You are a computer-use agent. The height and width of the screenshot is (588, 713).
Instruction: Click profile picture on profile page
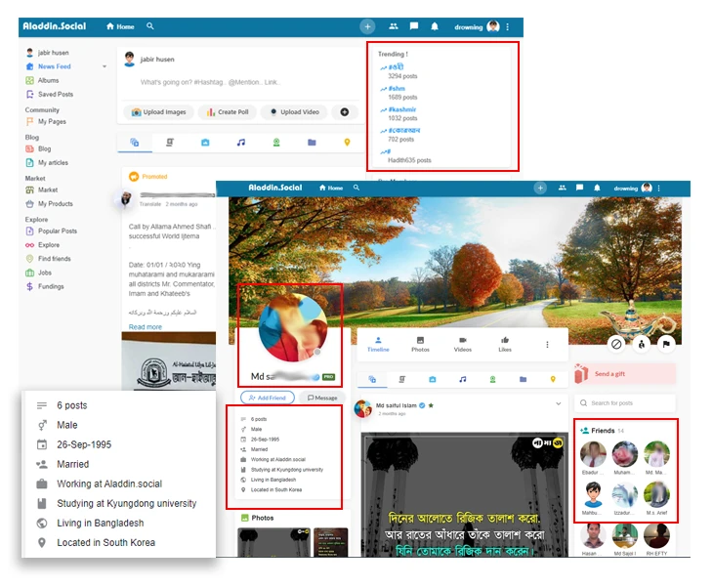(293, 327)
